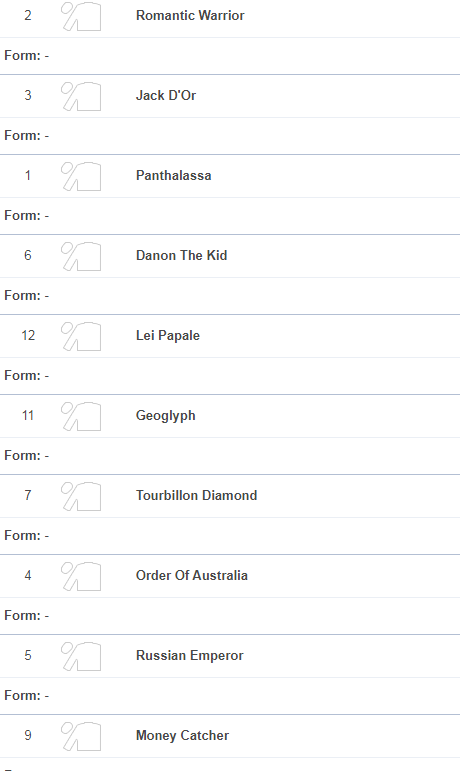This screenshot has width=460, height=771.
Task: Open the silks icon for Tourbillon Diamond
Action: coord(81,497)
